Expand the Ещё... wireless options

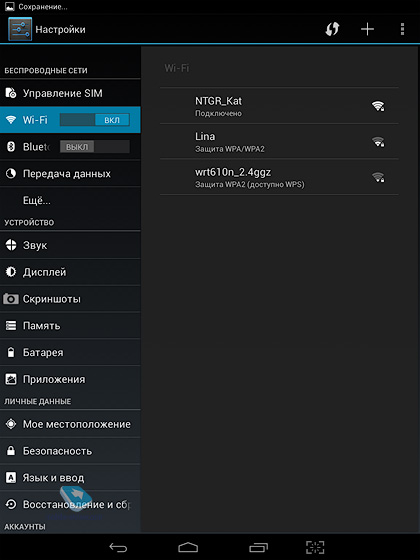70,200
